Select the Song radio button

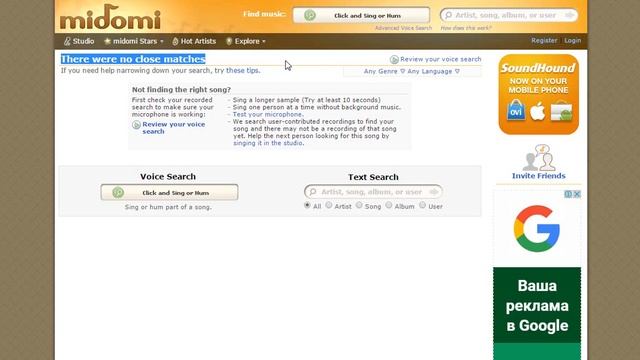click(359, 205)
